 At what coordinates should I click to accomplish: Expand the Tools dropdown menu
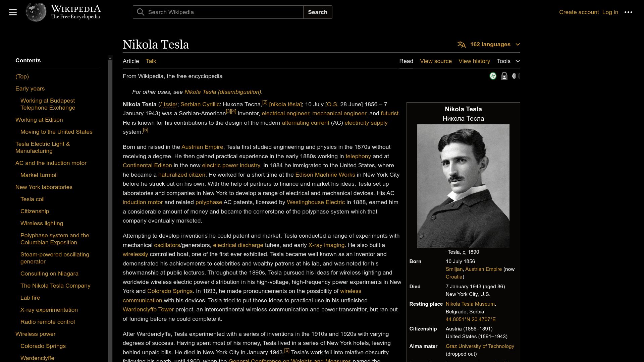(508, 61)
